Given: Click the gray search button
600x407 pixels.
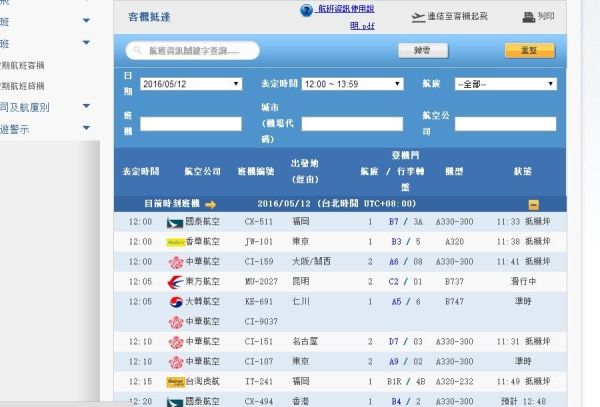Looking at the screenshot, I should [x=423, y=50].
